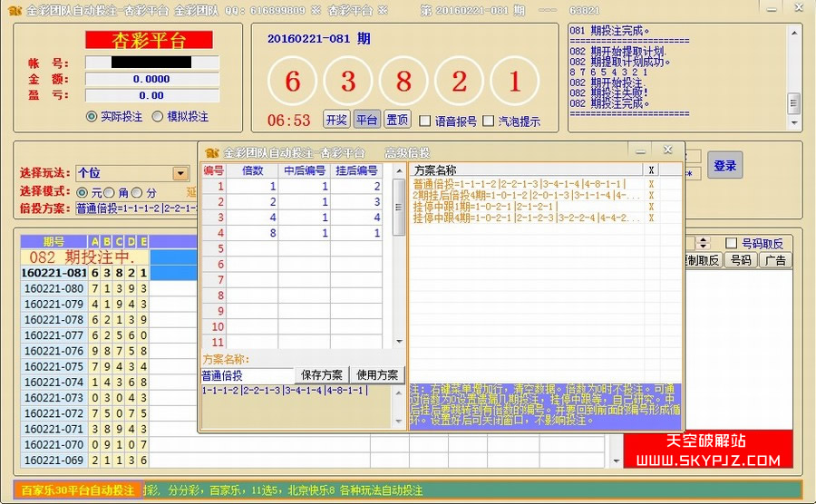The height and width of the screenshot is (504, 816).
Task: Select the 挂停中跟4期 scheme row
Action: (x=527, y=218)
